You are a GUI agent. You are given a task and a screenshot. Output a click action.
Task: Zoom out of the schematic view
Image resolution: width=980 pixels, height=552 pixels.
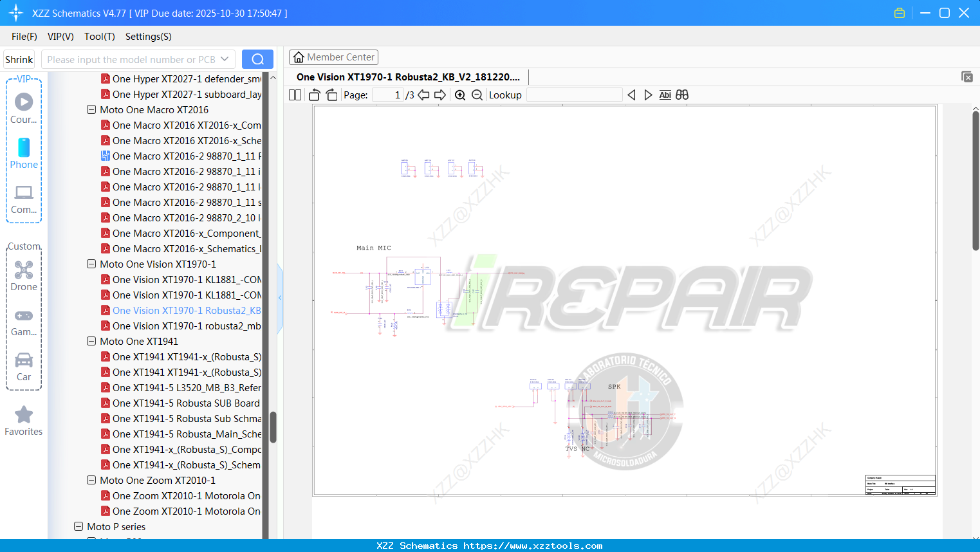point(477,95)
